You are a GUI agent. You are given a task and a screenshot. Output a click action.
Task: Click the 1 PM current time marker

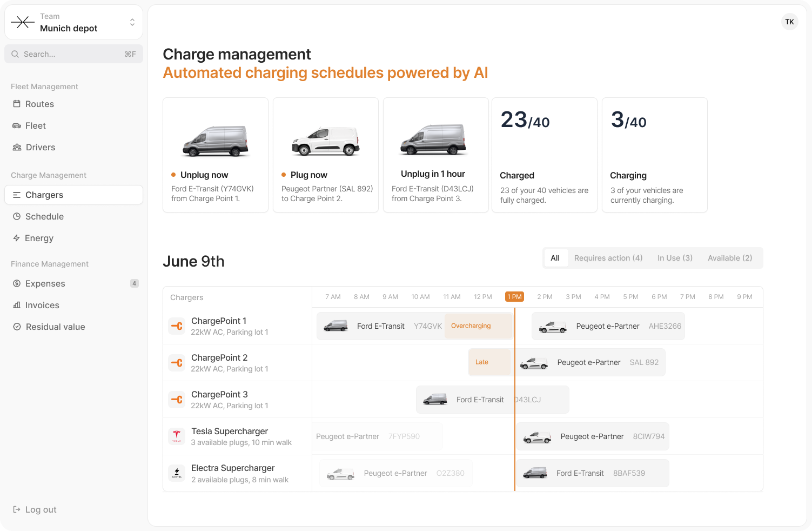(x=514, y=297)
